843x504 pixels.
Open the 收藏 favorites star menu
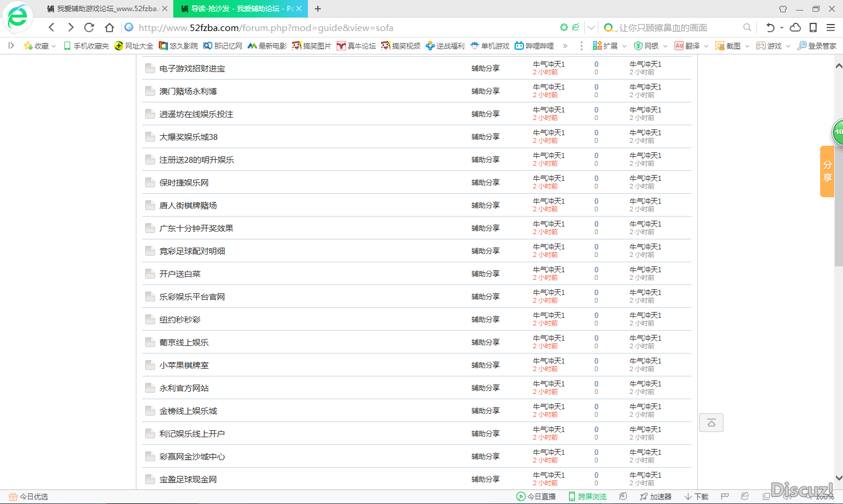[x=39, y=46]
